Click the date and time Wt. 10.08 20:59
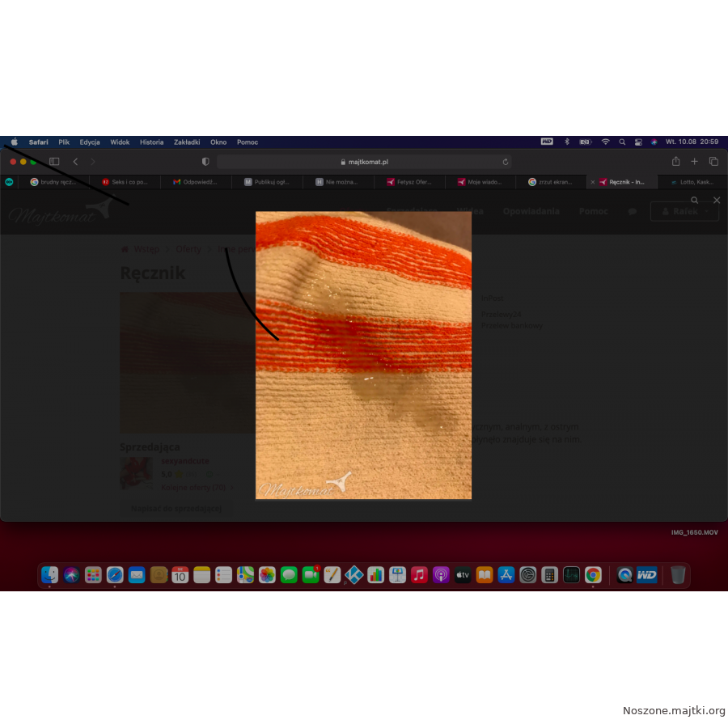Viewport: 728px width, 728px height. pos(692,142)
